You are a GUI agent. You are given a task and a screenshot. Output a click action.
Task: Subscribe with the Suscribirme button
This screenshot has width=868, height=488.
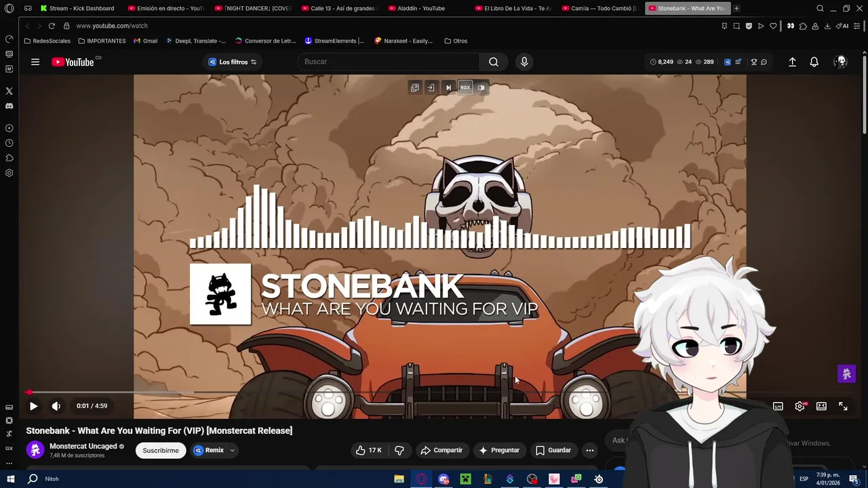click(x=161, y=450)
